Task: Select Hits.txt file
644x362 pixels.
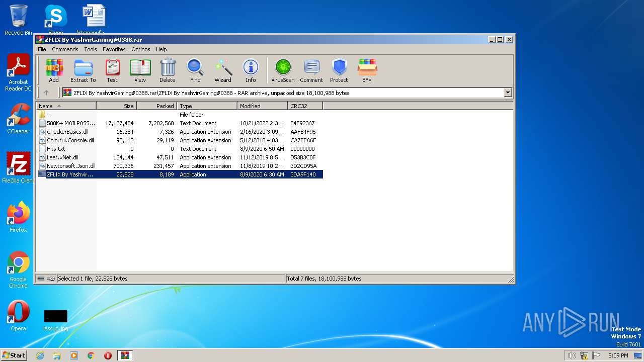Action: tap(180, 149)
